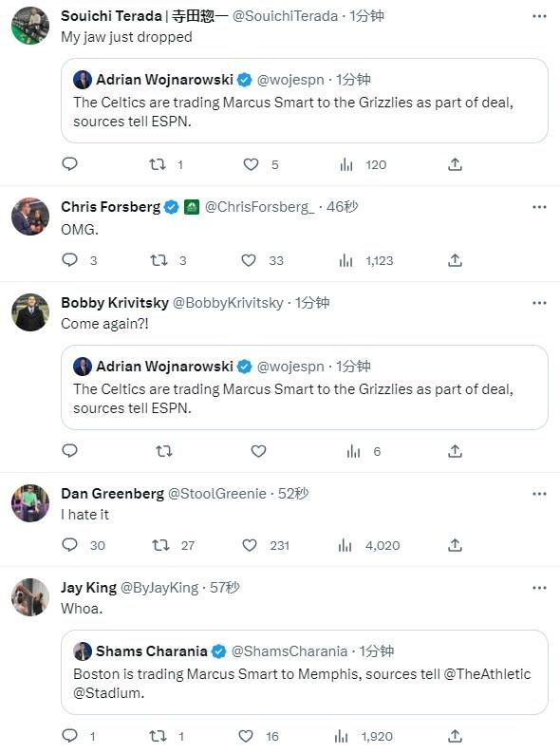Retweet Bobby Krivitsky's Come again tweet
This screenshot has width=560, height=754.
[x=164, y=451]
